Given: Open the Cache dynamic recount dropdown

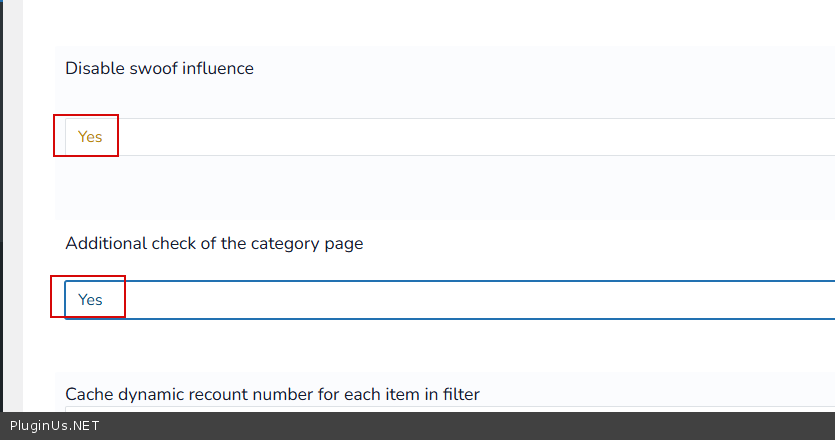Looking at the screenshot, I should coord(450,408).
